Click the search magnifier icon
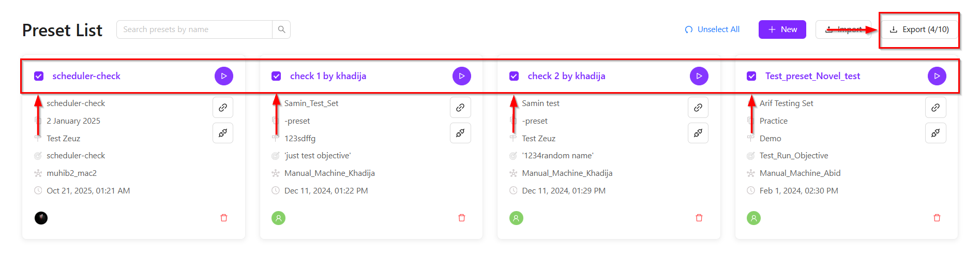The height and width of the screenshot is (254, 980). coord(281,29)
